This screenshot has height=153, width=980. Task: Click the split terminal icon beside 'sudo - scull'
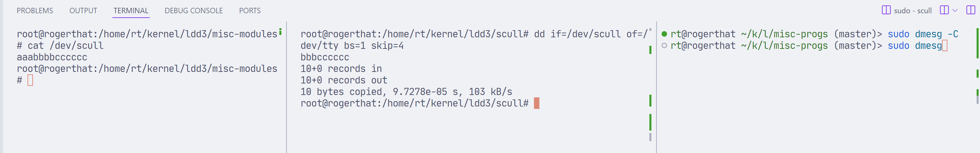(x=886, y=10)
